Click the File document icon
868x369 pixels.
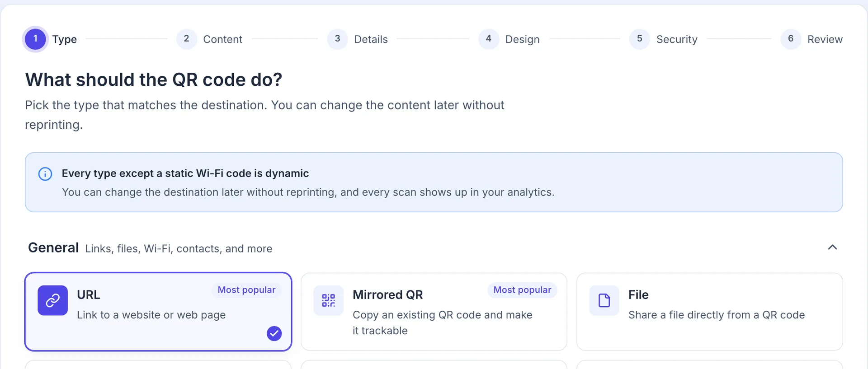(x=604, y=300)
